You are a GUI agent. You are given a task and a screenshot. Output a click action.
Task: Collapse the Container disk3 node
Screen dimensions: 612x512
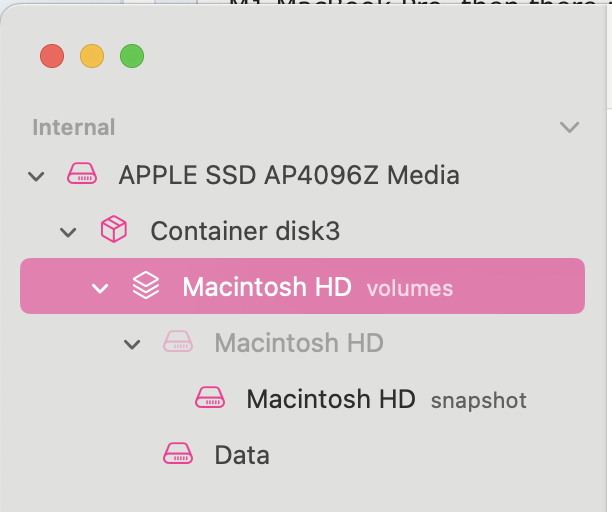[x=69, y=232]
